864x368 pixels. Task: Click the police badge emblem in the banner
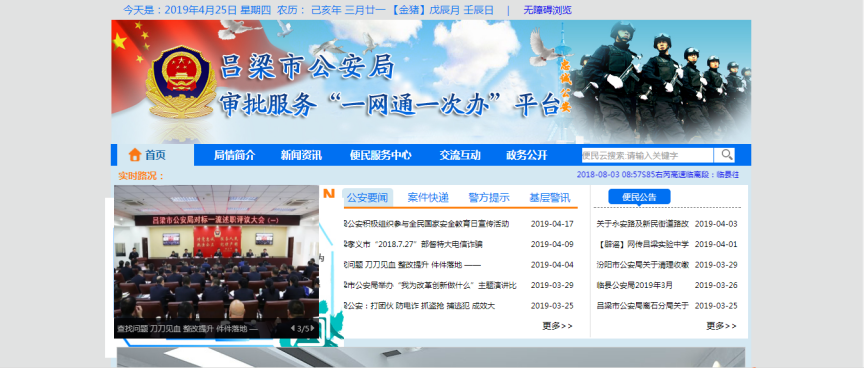coord(181,82)
